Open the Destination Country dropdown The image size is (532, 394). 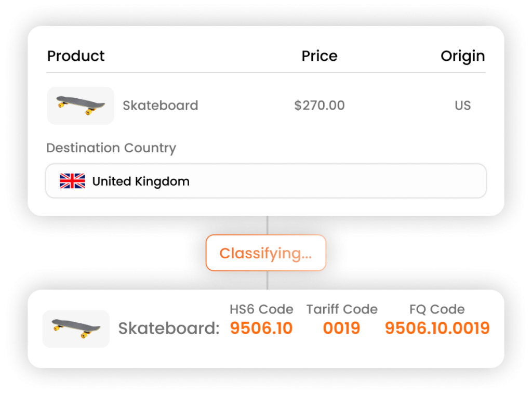[265, 181]
